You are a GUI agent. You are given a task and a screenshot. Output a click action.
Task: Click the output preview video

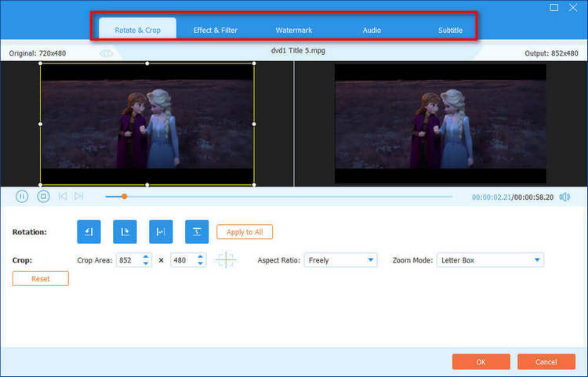pyautogui.click(x=441, y=124)
